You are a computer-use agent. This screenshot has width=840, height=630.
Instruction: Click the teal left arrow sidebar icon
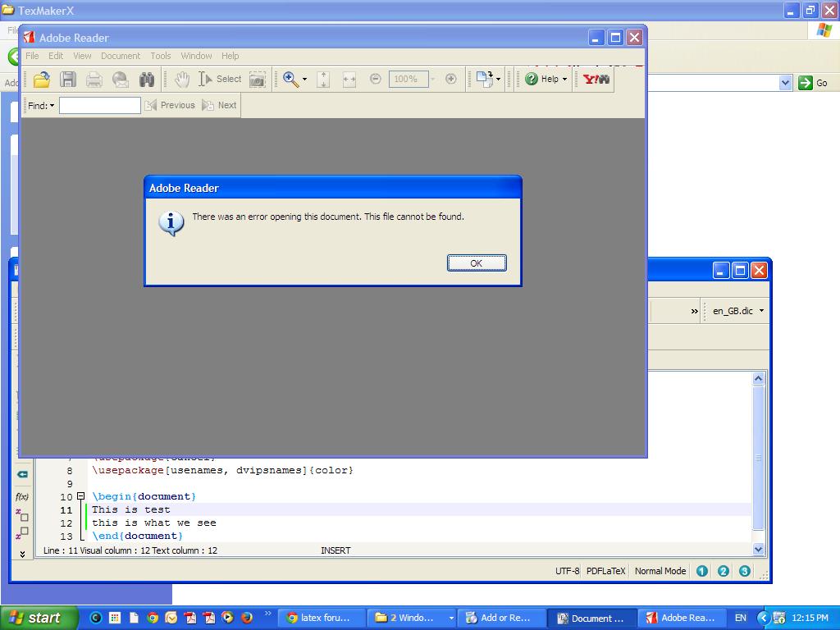pos(22,475)
